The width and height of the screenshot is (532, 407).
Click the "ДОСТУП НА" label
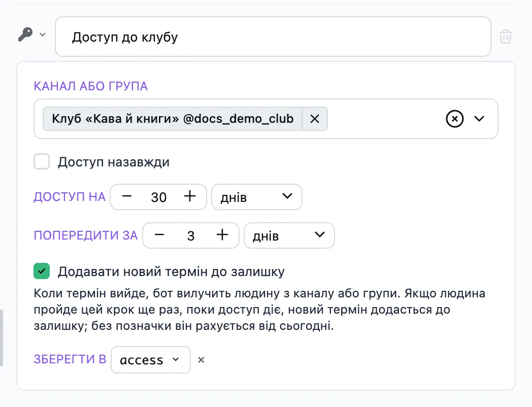(x=70, y=197)
